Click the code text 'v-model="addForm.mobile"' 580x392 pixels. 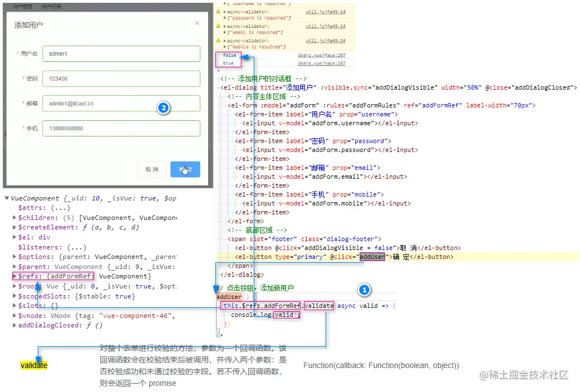[x=323, y=203]
